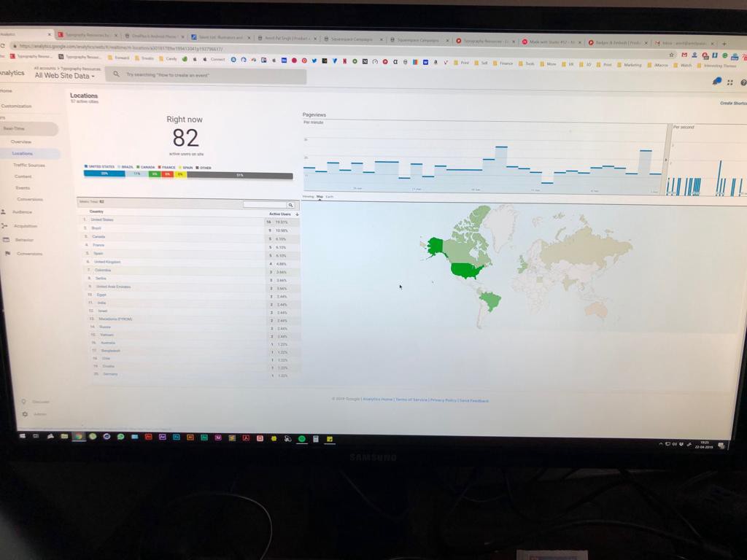The height and width of the screenshot is (560, 747).
Task: Click the search magnifier in the Analytics search bar
Action: pos(116,74)
